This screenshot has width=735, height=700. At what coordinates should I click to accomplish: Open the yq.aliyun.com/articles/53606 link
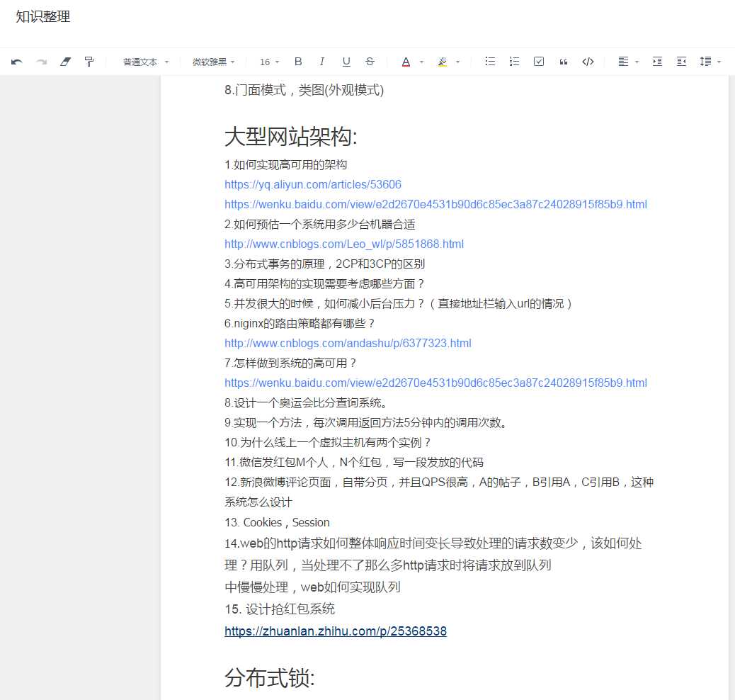(x=313, y=184)
